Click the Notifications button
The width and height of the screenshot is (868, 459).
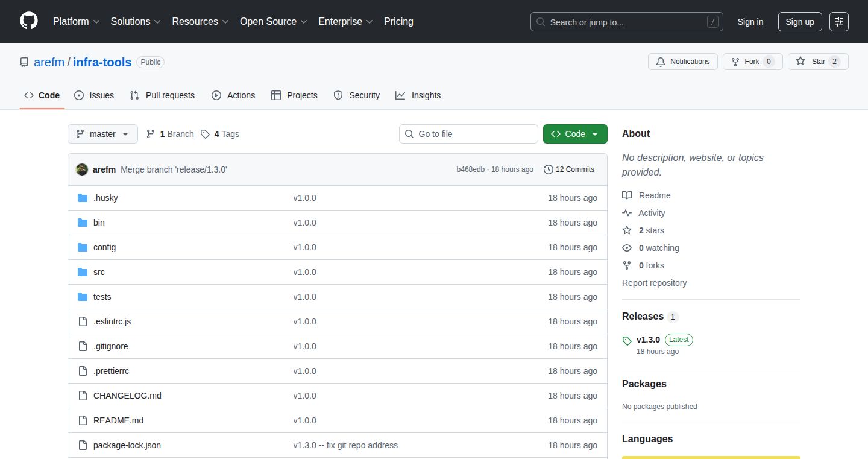click(x=683, y=62)
